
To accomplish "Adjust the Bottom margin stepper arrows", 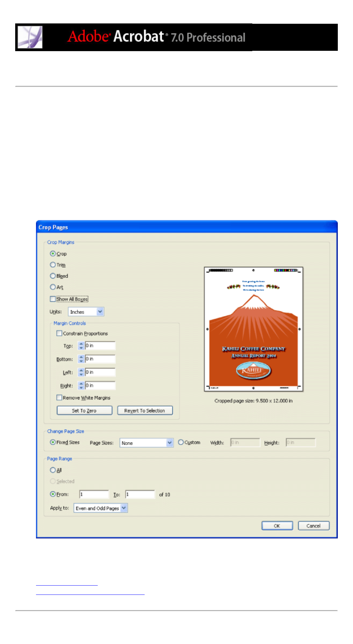I will [81, 359].
